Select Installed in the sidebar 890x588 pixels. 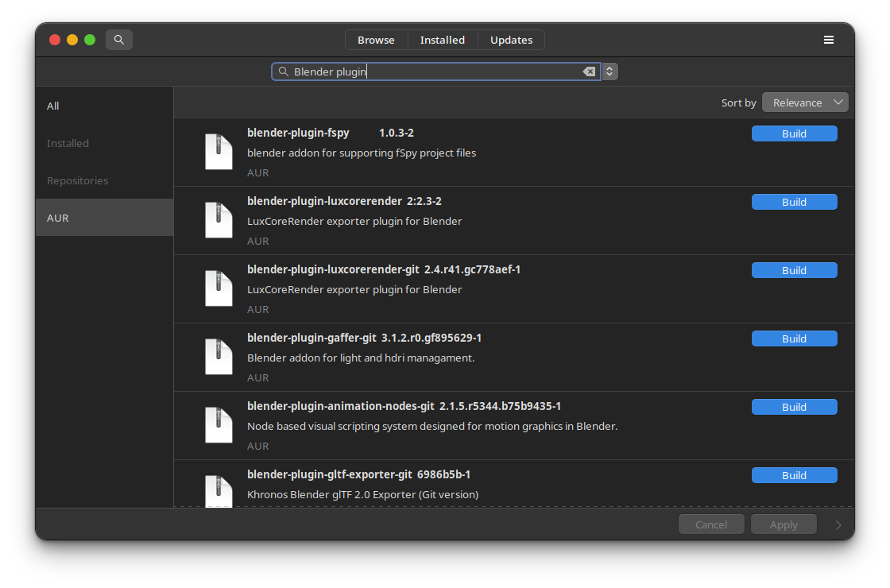[104, 143]
